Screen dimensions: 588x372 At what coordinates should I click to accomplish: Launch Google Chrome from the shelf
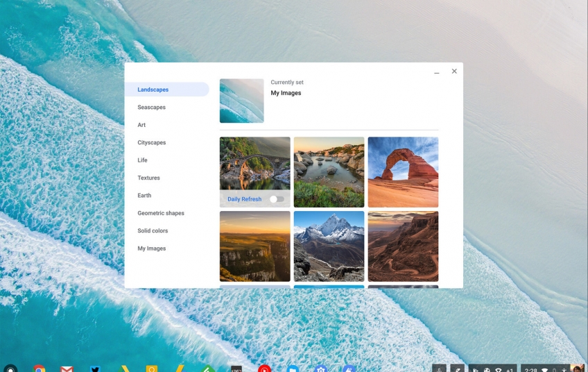click(39, 369)
